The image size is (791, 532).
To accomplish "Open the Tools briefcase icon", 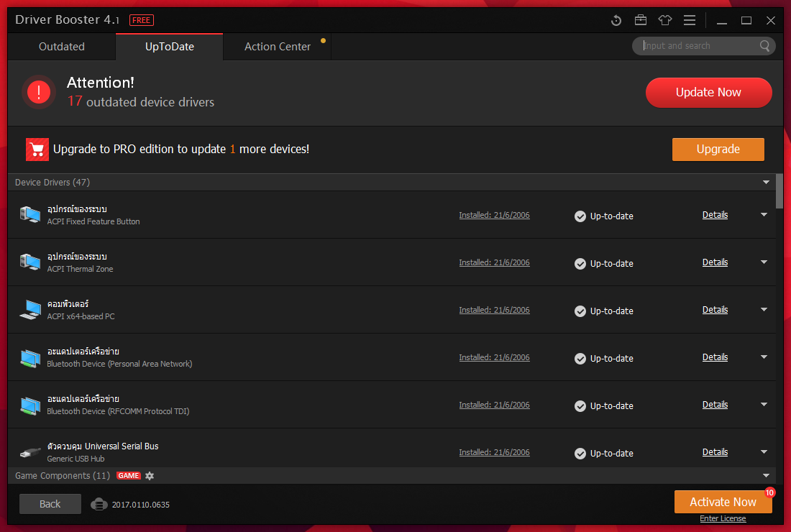I will pos(641,20).
